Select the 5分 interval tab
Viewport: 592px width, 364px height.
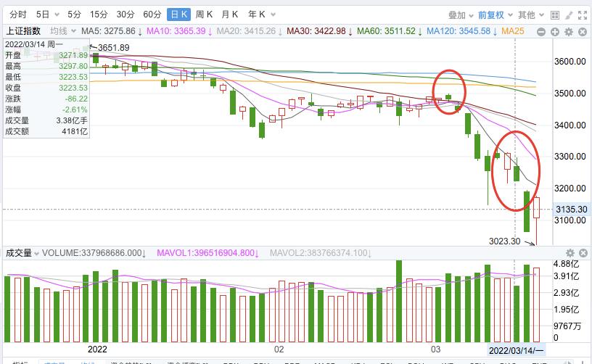pos(75,15)
